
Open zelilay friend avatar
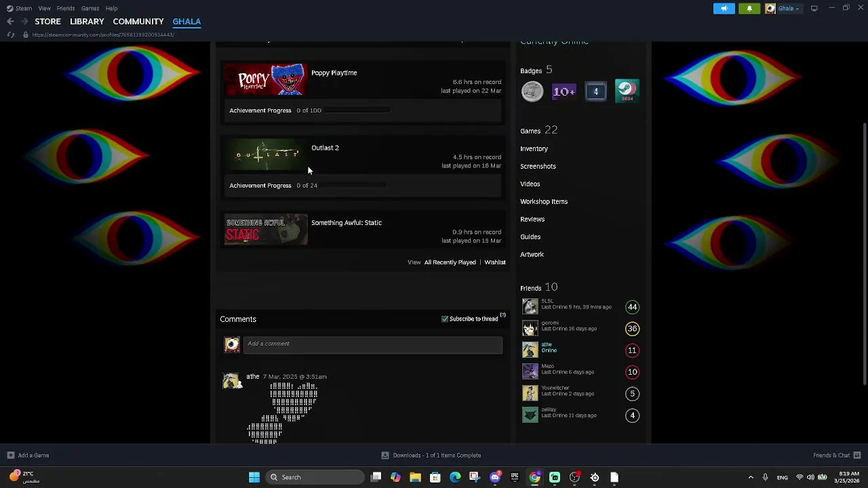coord(530,415)
